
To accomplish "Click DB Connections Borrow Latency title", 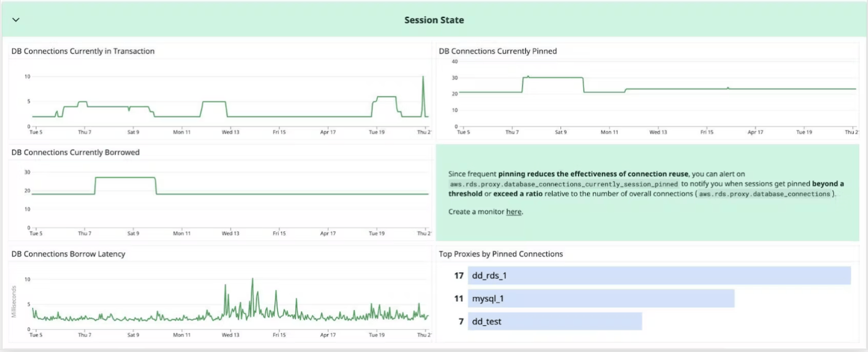I will point(68,254).
